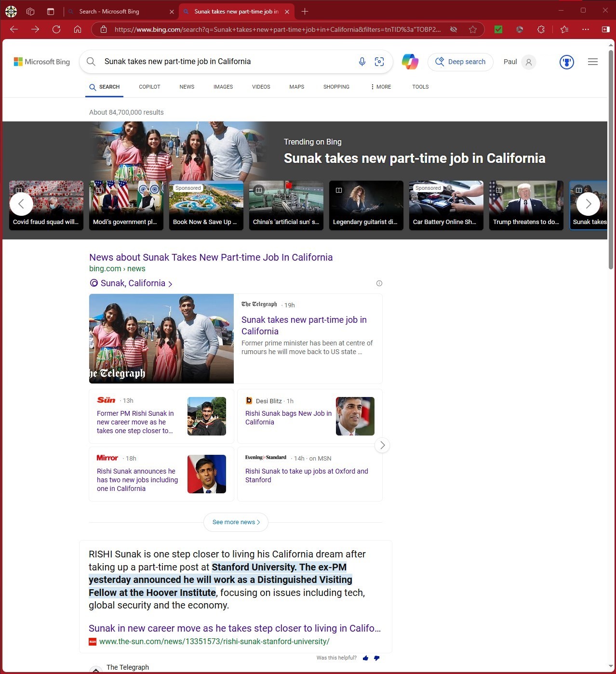The width and height of the screenshot is (616, 674).
Task: Add page to favorites star icon
Action: click(473, 29)
